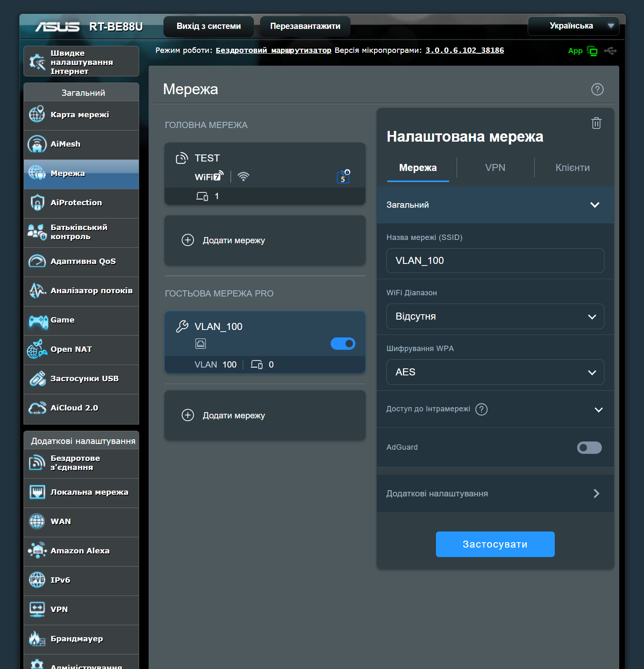
Task: Switch to the Клієнти tab
Action: (x=572, y=168)
